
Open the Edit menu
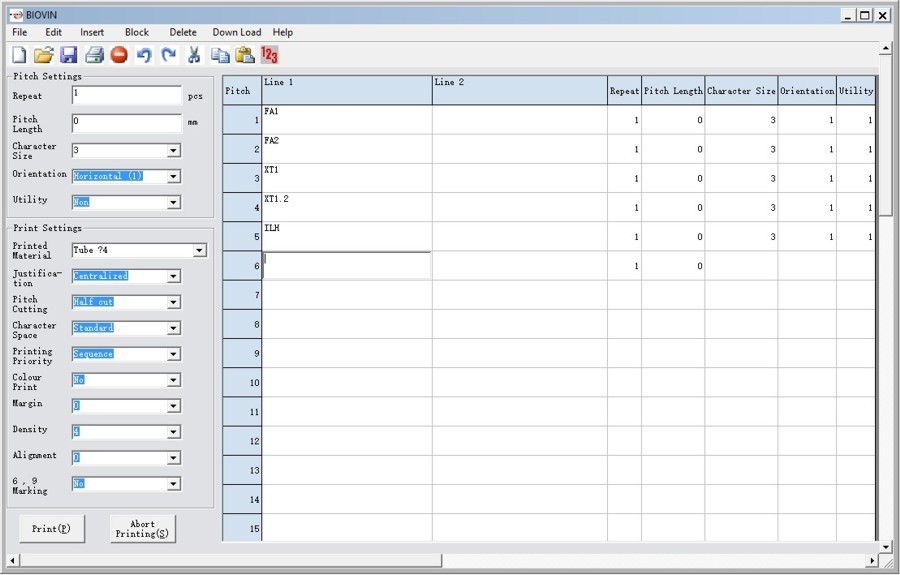(x=53, y=32)
